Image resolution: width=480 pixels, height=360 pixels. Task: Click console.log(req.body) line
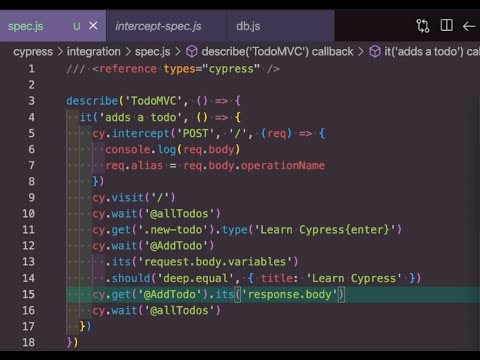tap(173, 149)
